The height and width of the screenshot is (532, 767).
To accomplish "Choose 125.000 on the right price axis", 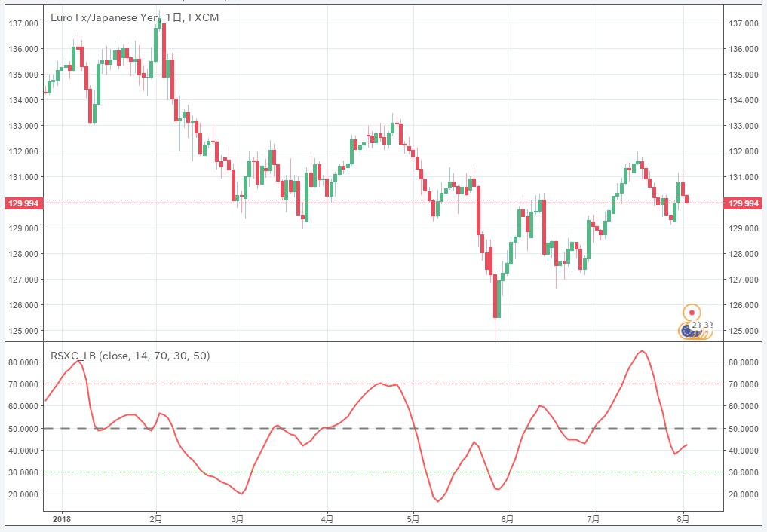I will 744,331.
